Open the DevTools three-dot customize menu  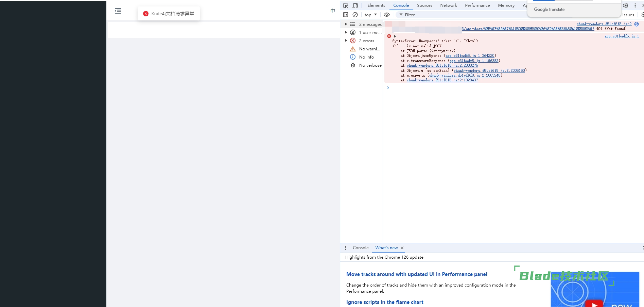[635, 5]
